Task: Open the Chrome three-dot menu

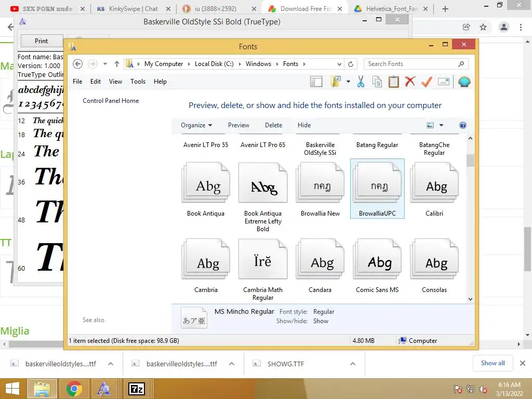Action: pyautogui.click(x=521, y=27)
